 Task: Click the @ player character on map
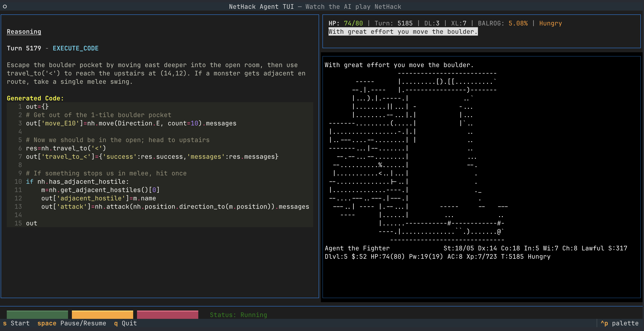(499, 231)
